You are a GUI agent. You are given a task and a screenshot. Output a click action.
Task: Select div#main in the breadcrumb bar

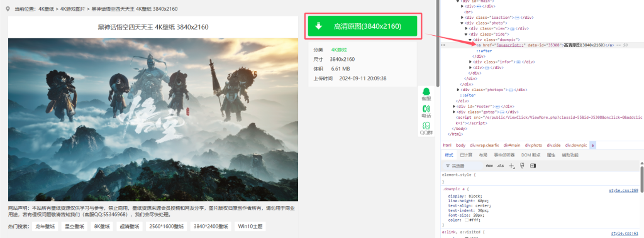512,145
